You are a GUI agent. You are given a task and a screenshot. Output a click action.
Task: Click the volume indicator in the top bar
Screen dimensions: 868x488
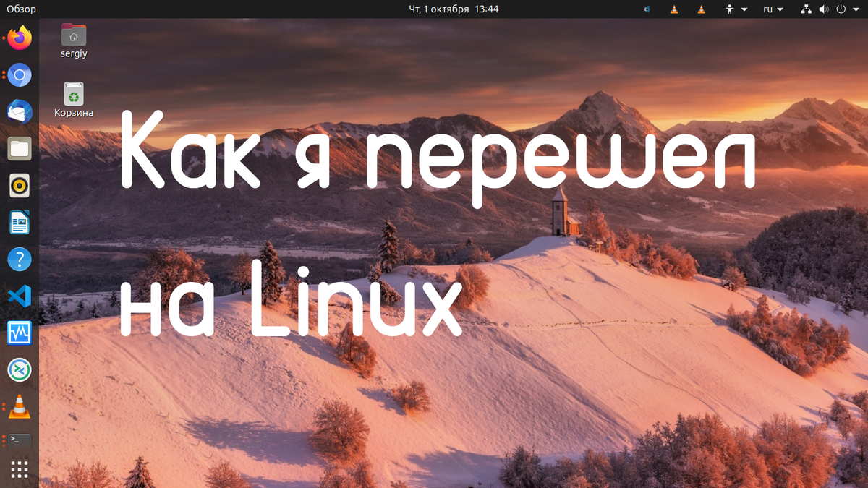tap(824, 9)
